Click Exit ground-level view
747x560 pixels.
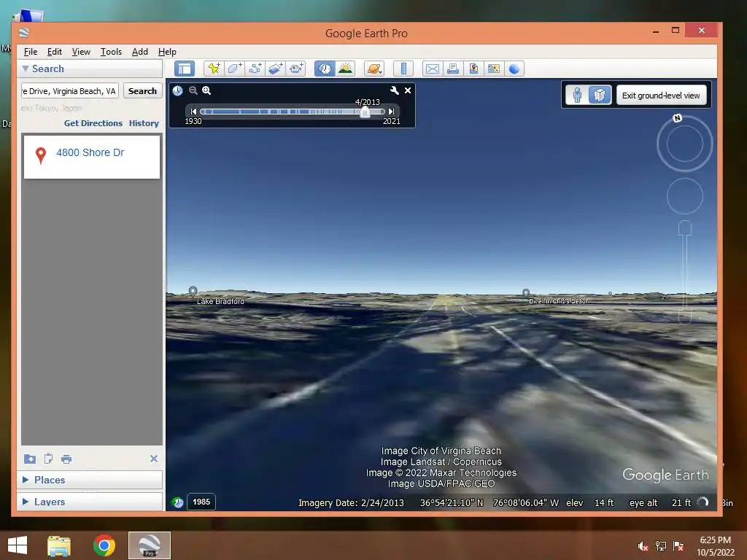(661, 96)
